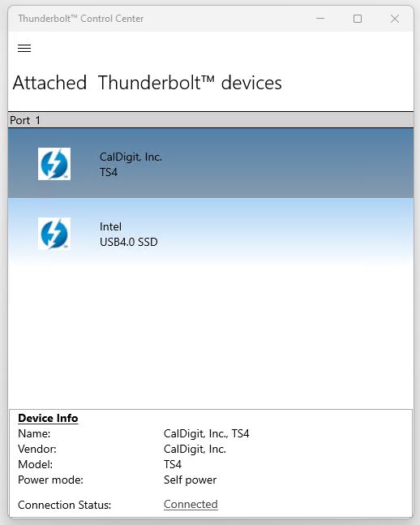Screen dimensions: 420x525
Task: Click the 'Vendor:' label
Action: point(37,449)
